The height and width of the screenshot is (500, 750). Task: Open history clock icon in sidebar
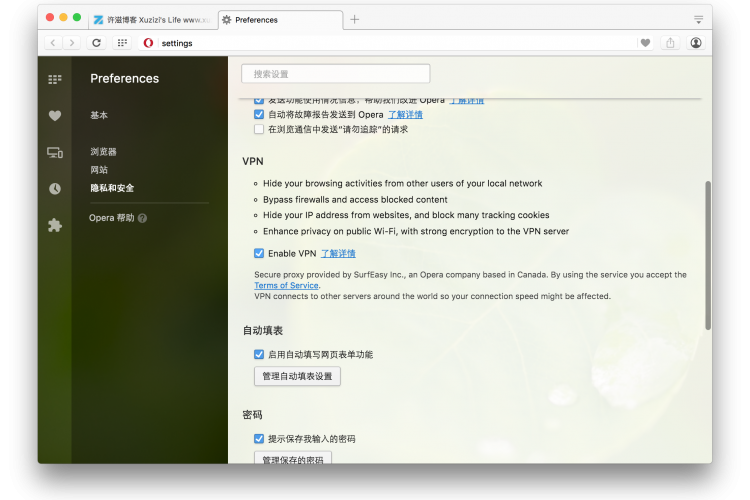pos(55,189)
